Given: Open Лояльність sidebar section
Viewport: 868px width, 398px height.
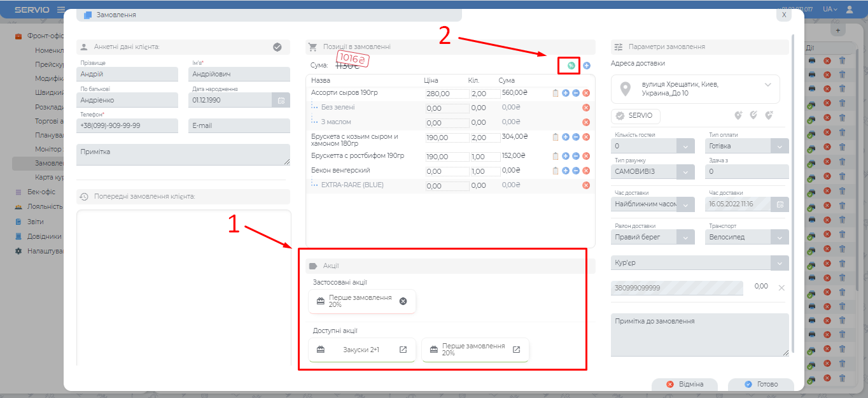Looking at the screenshot, I should point(45,206).
